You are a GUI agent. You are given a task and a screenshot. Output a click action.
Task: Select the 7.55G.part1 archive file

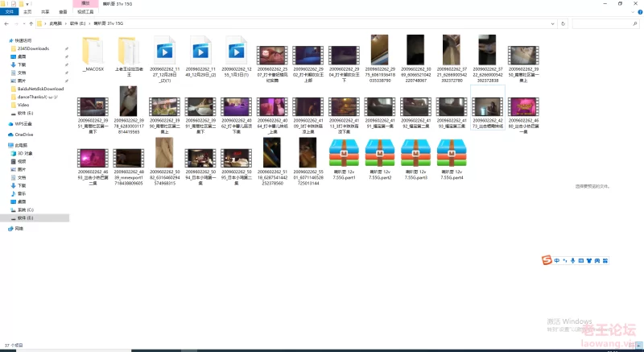[x=344, y=159]
